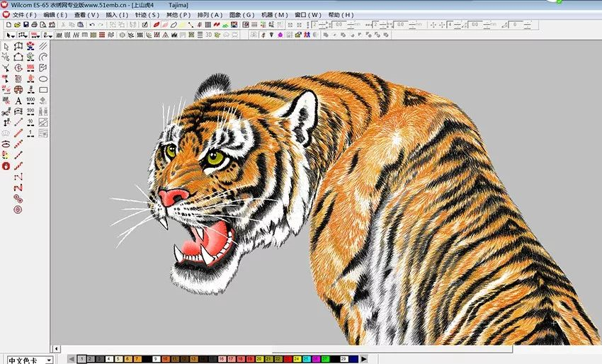
Task: Select the ellipse shape tool
Action: tap(43, 79)
